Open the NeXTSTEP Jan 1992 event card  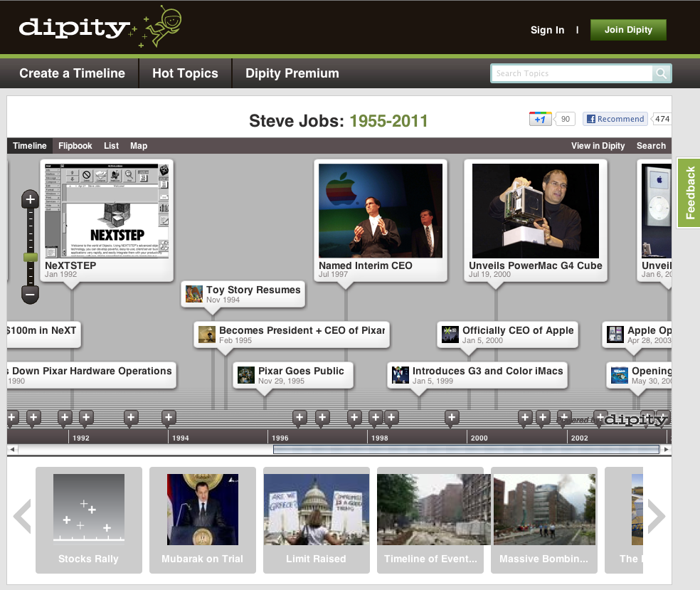[107, 221]
